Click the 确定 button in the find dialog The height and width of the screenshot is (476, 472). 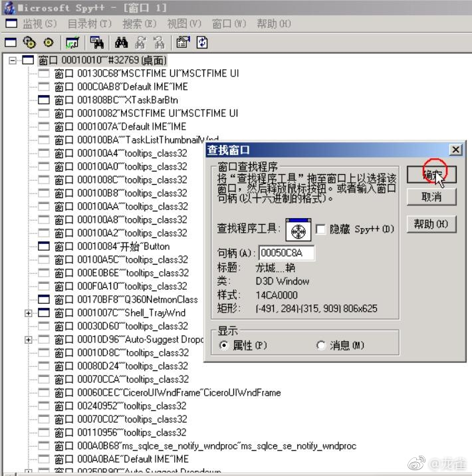click(431, 175)
